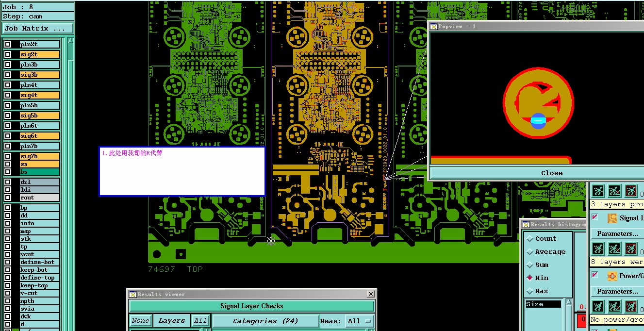Close the Popview window
Viewport: 644px width, 331px height.
tap(537, 173)
